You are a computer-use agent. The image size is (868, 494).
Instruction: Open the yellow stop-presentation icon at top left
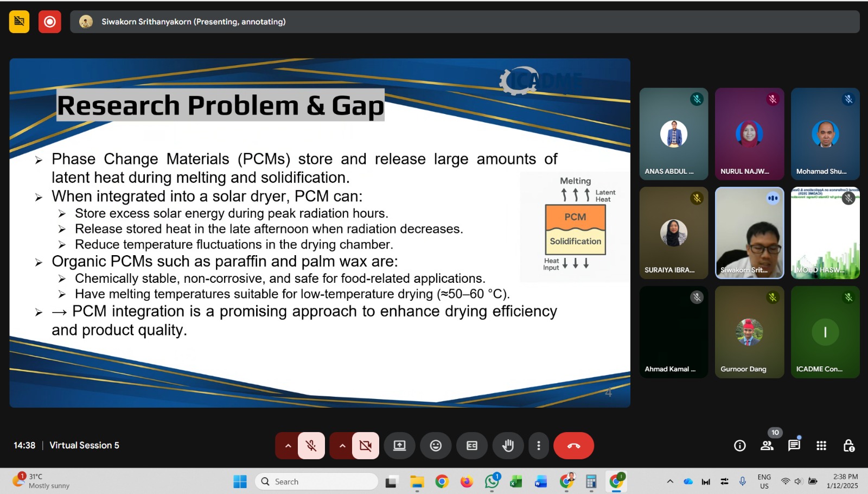[20, 22]
